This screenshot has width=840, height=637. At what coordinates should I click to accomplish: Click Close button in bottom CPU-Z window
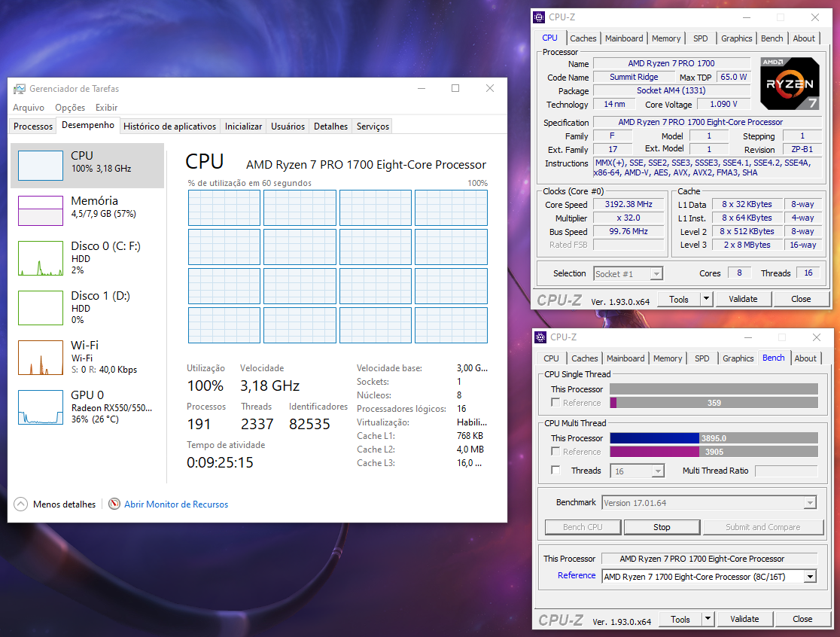coord(802,619)
